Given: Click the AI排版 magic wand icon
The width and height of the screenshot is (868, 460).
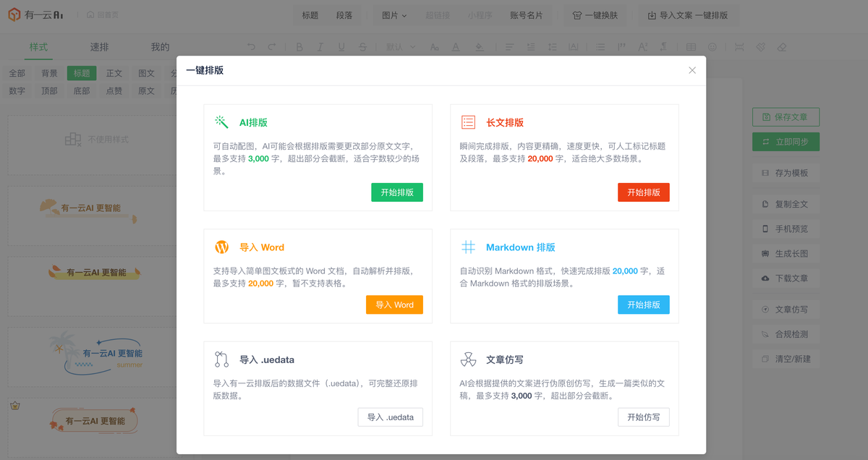Looking at the screenshot, I should point(221,122).
